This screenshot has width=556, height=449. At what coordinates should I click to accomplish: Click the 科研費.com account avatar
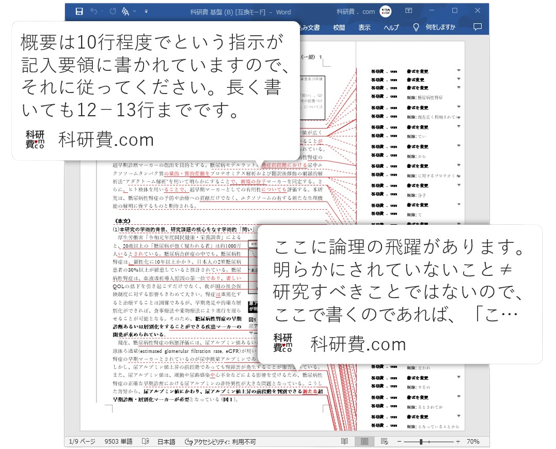(x=385, y=11)
